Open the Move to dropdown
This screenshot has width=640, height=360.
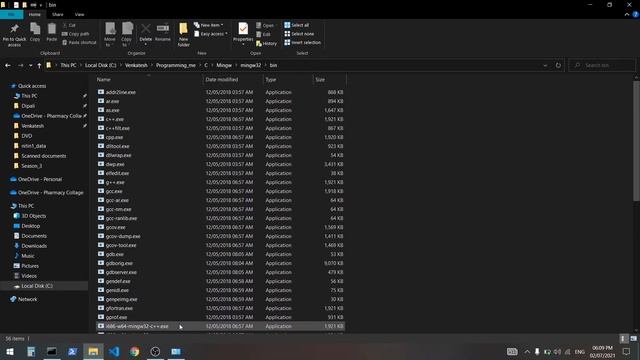point(110,35)
